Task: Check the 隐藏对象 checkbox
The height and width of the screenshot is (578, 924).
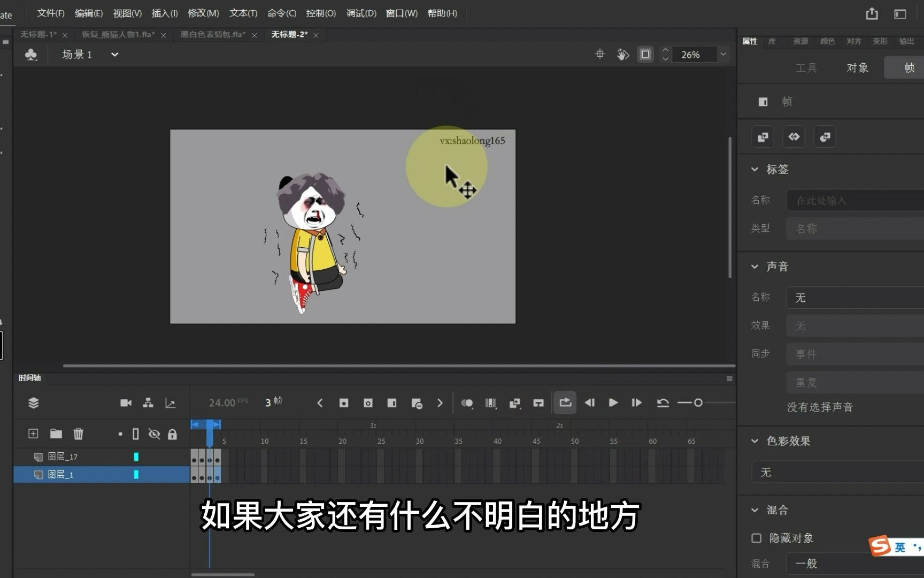Action: pyautogui.click(x=757, y=538)
